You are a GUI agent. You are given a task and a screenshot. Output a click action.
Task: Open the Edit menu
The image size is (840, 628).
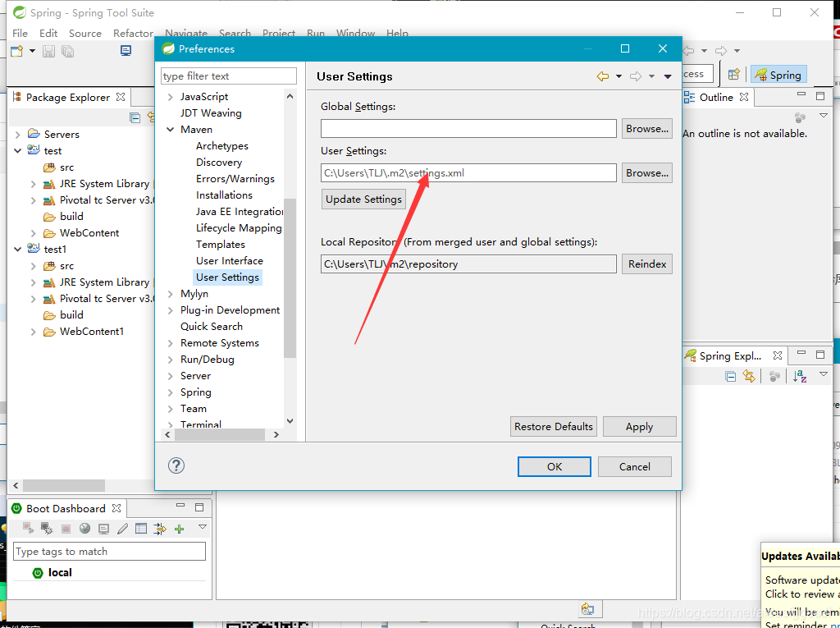[48, 34]
